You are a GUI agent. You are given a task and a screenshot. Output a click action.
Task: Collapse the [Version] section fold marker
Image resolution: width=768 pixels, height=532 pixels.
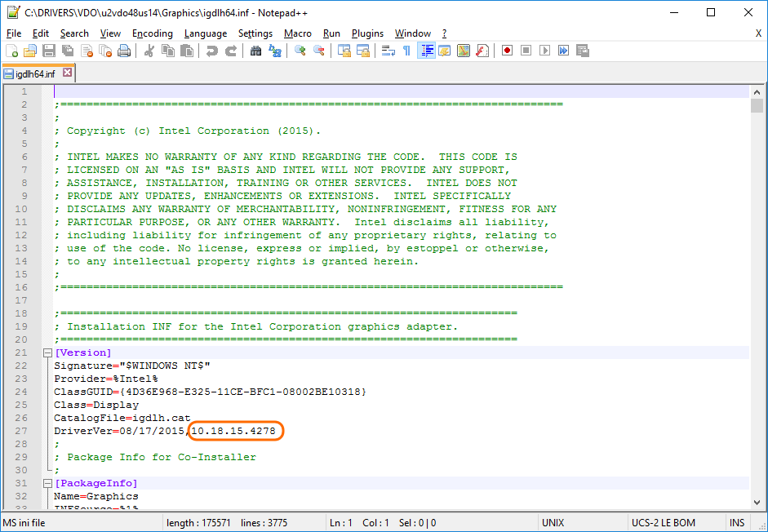47,352
